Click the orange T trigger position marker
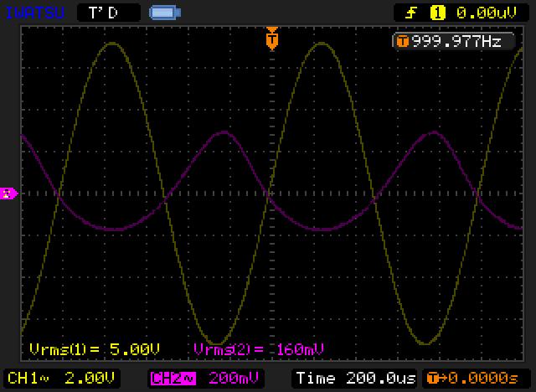Image resolution: width=536 pixels, height=392 pixels. (x=272, y=39)
